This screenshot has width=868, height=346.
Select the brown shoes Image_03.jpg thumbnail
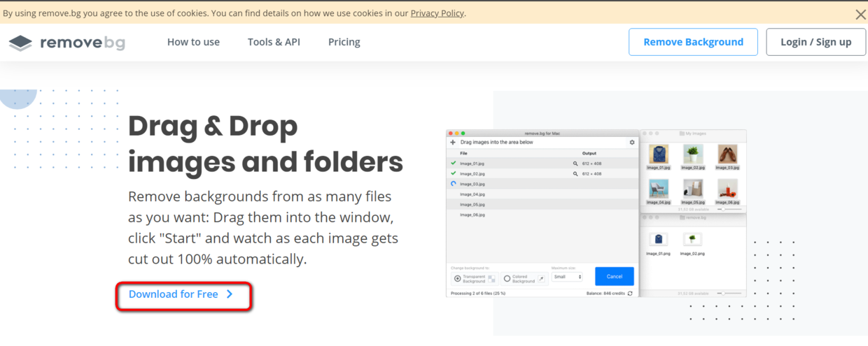(727, 154)
